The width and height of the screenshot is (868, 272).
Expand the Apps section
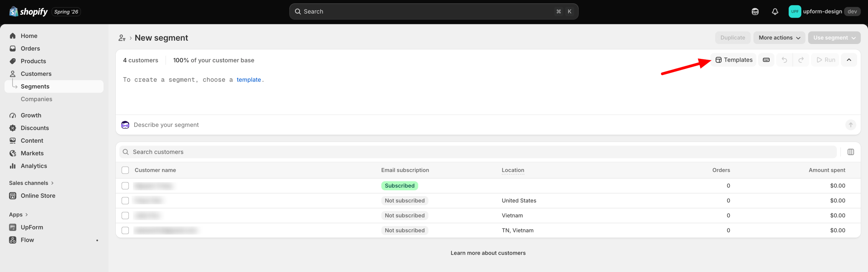(x=18, y=215)
